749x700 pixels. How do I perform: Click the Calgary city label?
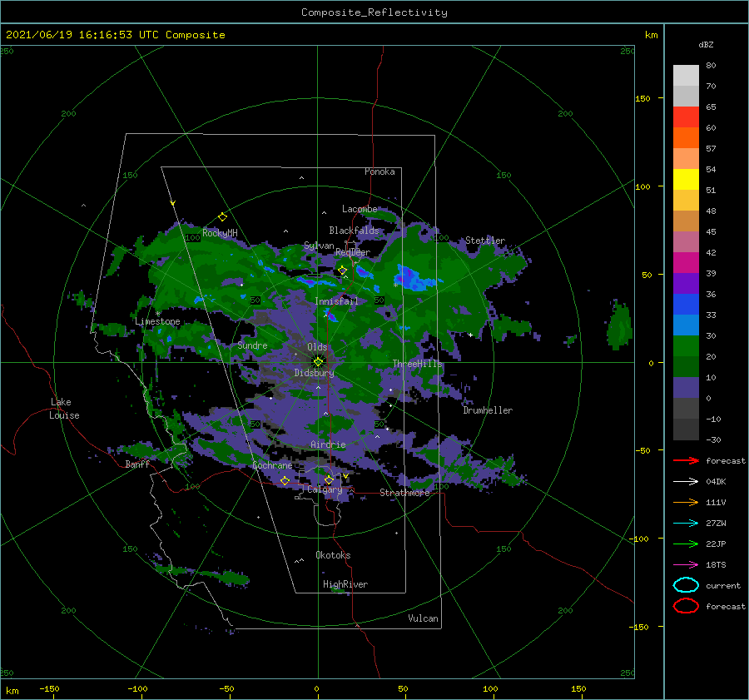pos(325,489)
